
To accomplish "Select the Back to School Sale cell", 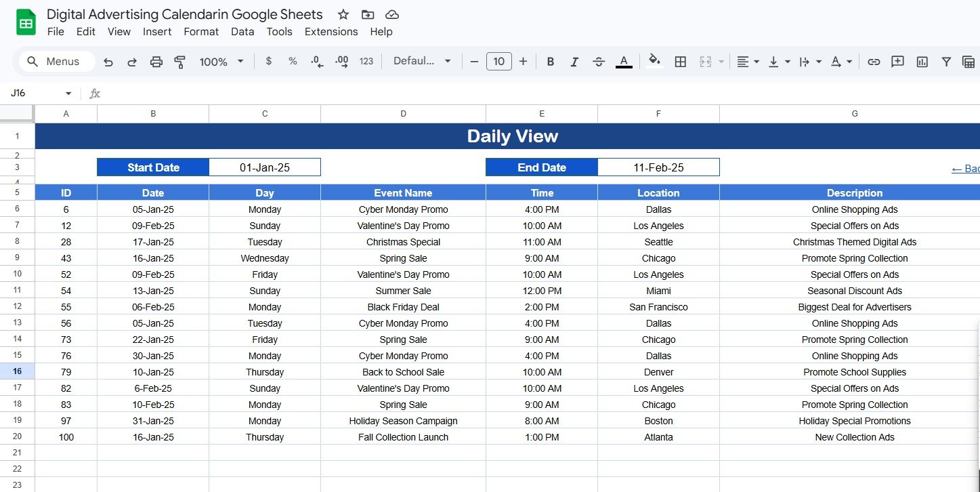I will click(x=403, y=372).
